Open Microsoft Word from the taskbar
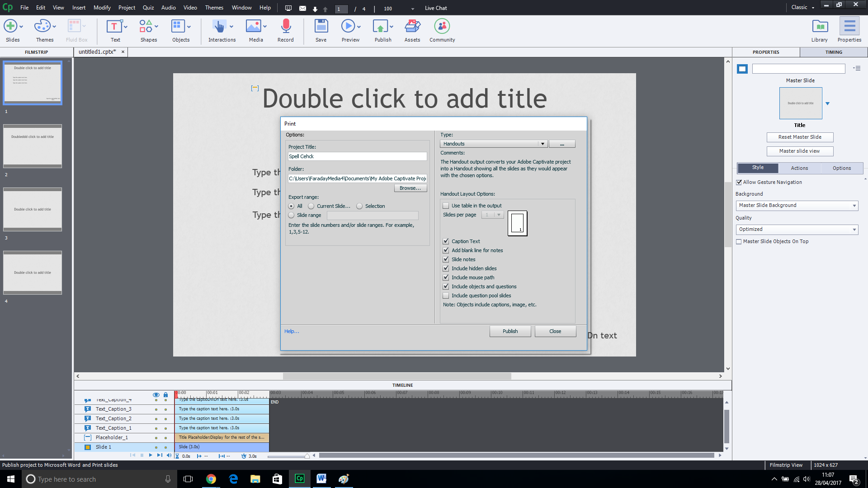Viewport: 868px width, 488px height. pos(321,479)
